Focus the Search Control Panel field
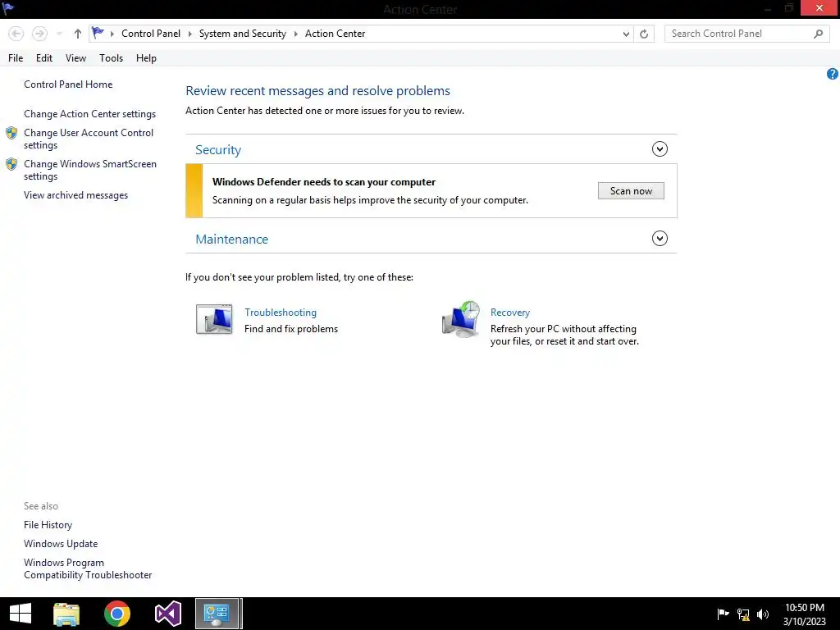840x630 pixels. 746,34
